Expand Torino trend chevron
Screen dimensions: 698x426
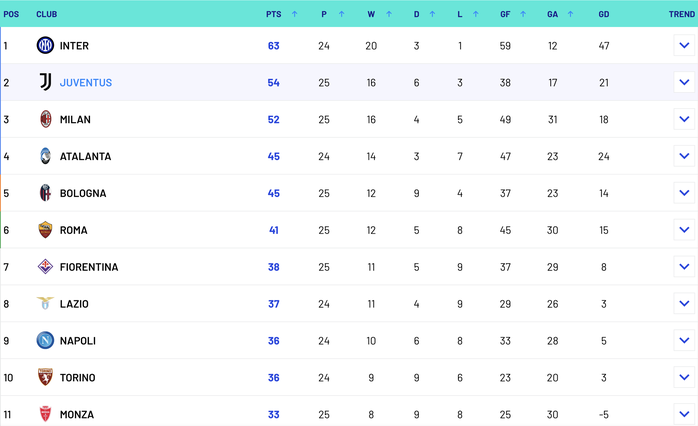point(684,377)
